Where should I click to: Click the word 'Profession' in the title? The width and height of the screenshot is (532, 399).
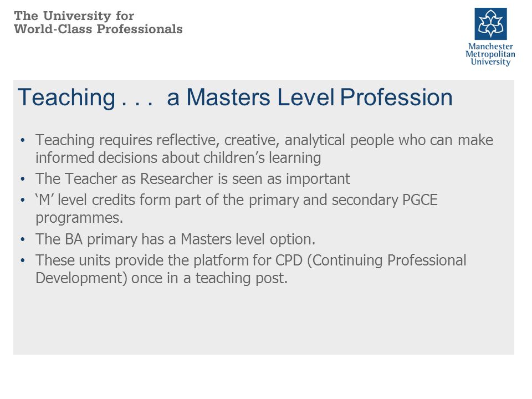click(x=396, y=98)
